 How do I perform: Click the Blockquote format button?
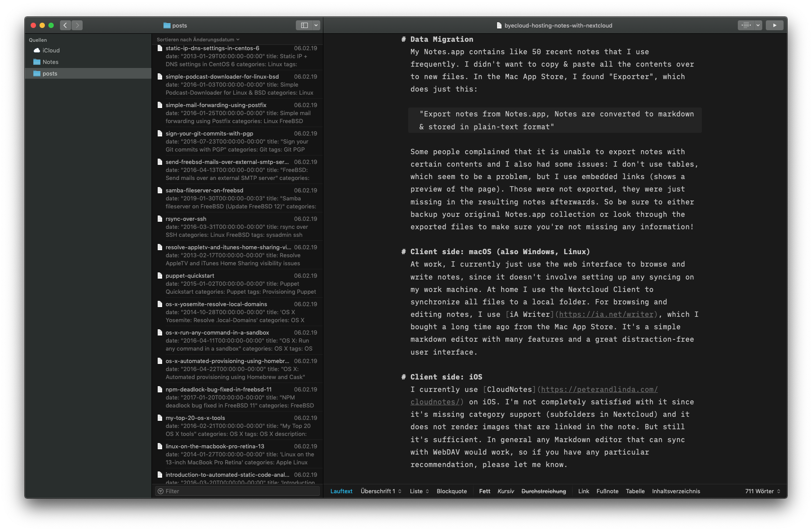[x=451, y=491]
